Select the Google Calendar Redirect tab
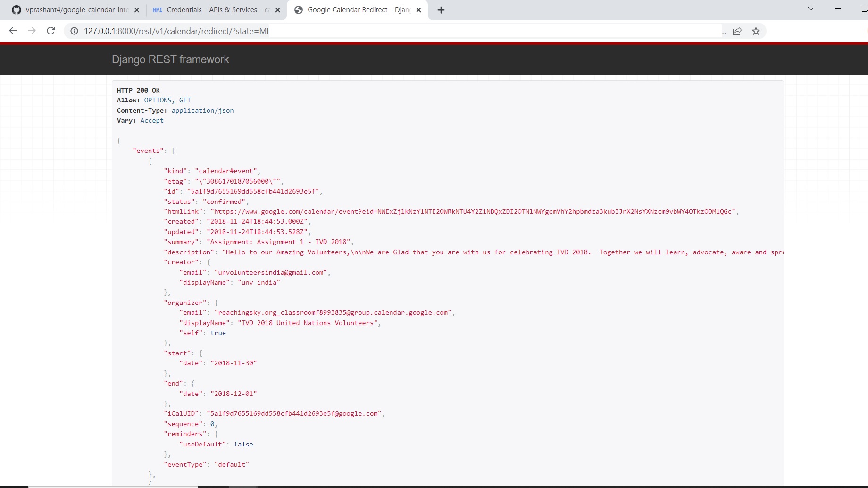Viewport: 868px width, 488px height. point(357,10)
